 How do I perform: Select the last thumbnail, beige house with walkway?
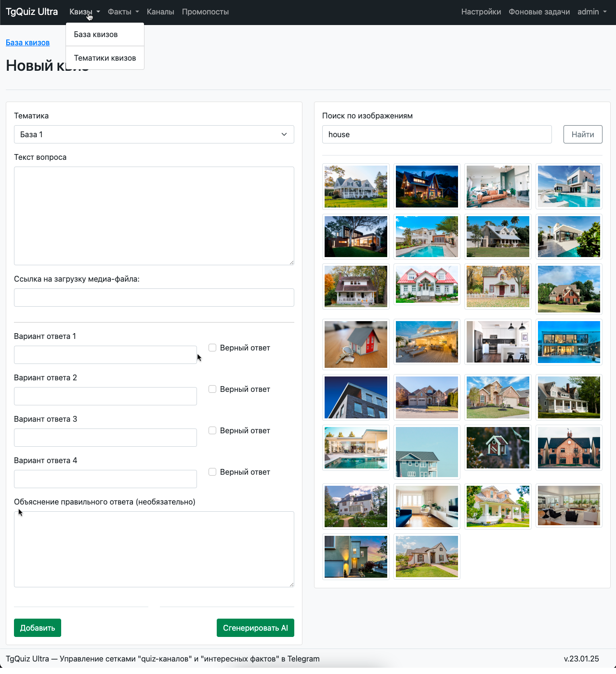[427, 557]
